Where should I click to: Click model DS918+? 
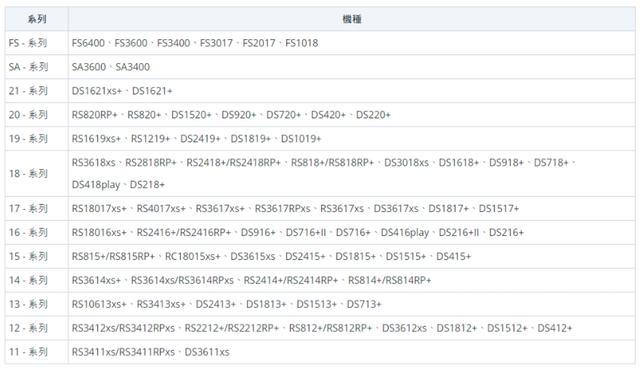[506, 162]
